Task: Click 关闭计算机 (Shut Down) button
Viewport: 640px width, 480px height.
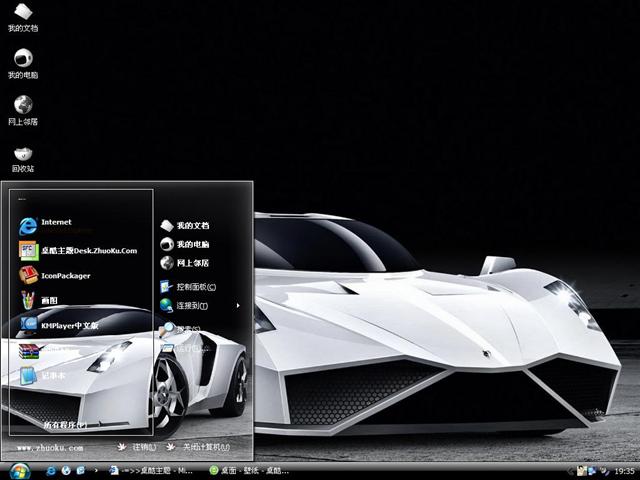Action: (198, 447)
